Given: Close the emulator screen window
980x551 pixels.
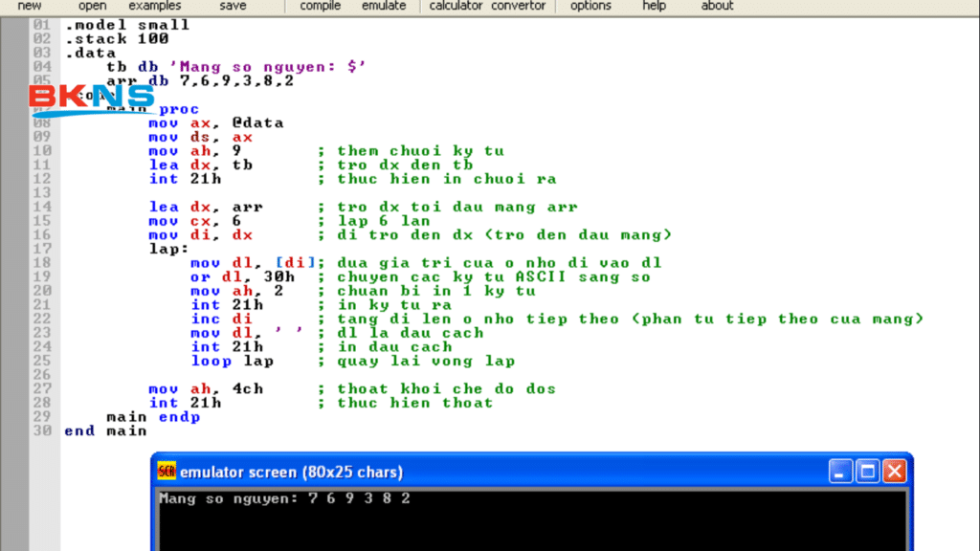Looking at the screenshot, I should point(894,472).
